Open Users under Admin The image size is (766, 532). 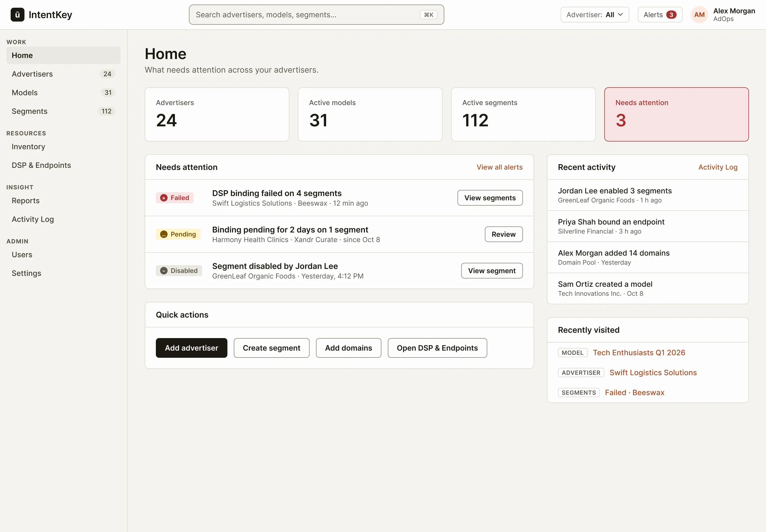[x=63, y=255]
